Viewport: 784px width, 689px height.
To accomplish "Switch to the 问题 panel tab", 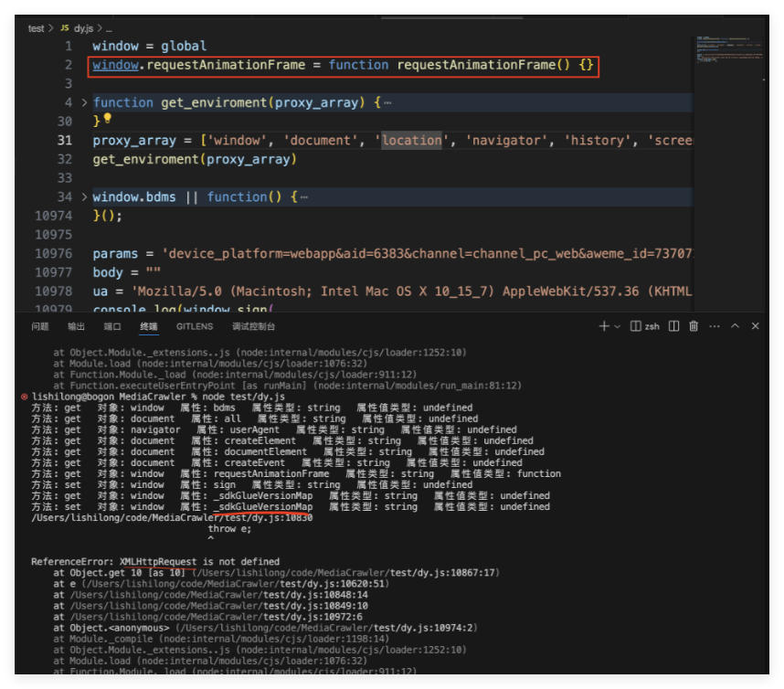I will (40, 326).
